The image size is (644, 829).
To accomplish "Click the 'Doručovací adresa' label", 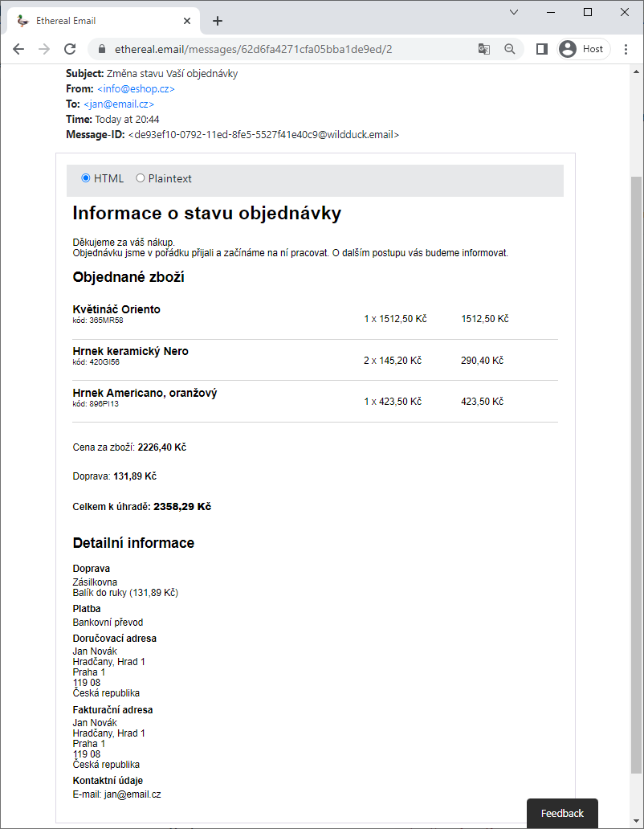I will [x=115, y=638].
